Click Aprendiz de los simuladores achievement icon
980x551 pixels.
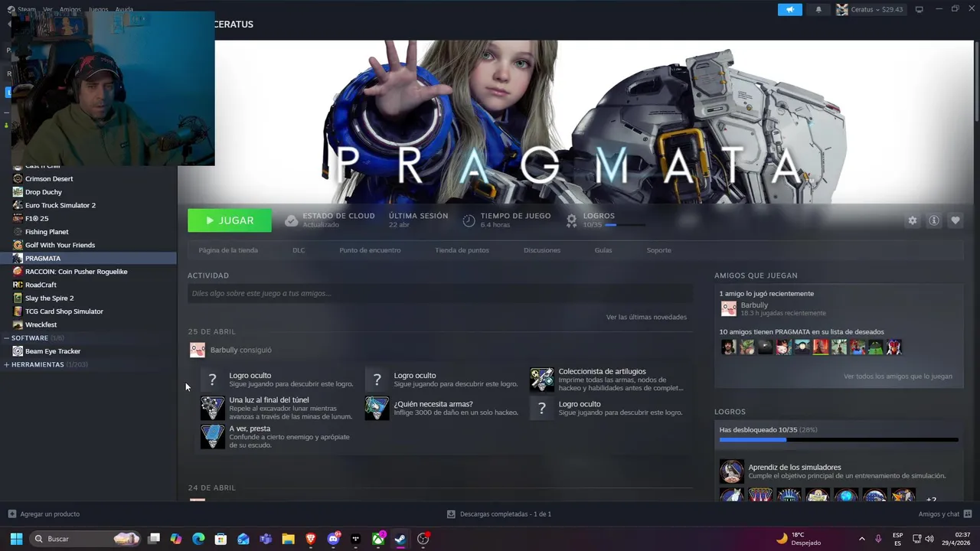tap(731, 471)
